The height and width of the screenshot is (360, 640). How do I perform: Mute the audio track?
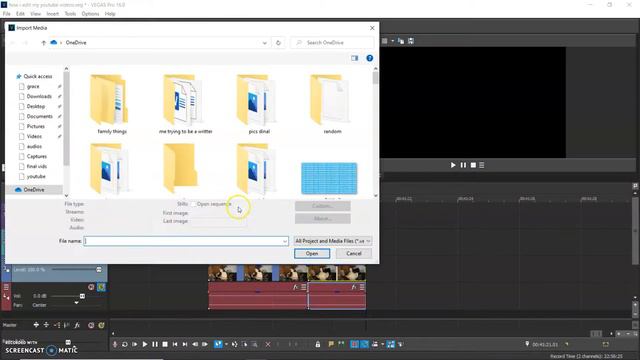tap(91, 287)
